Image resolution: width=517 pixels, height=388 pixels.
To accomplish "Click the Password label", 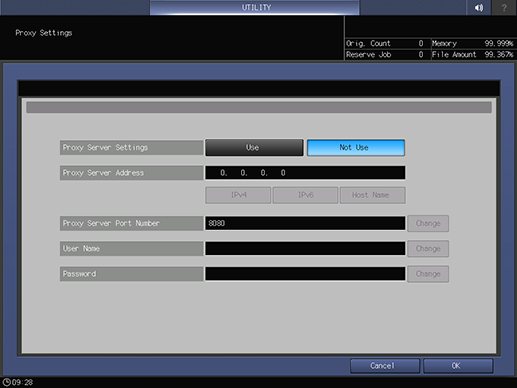I will tap(132, 274).
